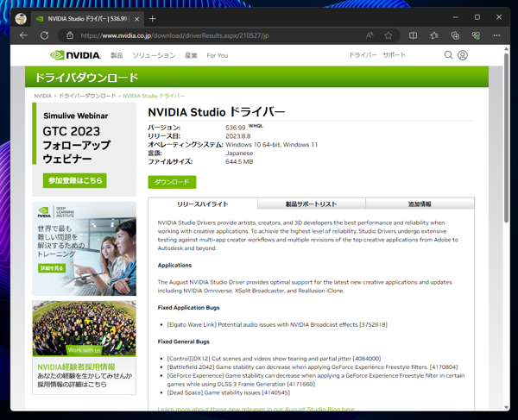Click the Control DX12 bug entry
The width and height of the screenshot is (518, 420).
click(x=274, y=358)
